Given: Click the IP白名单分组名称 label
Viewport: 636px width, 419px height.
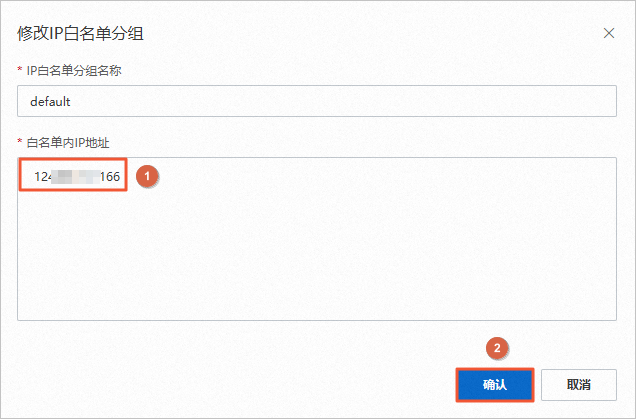Looking at the screenshot, I should coord(82,69).
